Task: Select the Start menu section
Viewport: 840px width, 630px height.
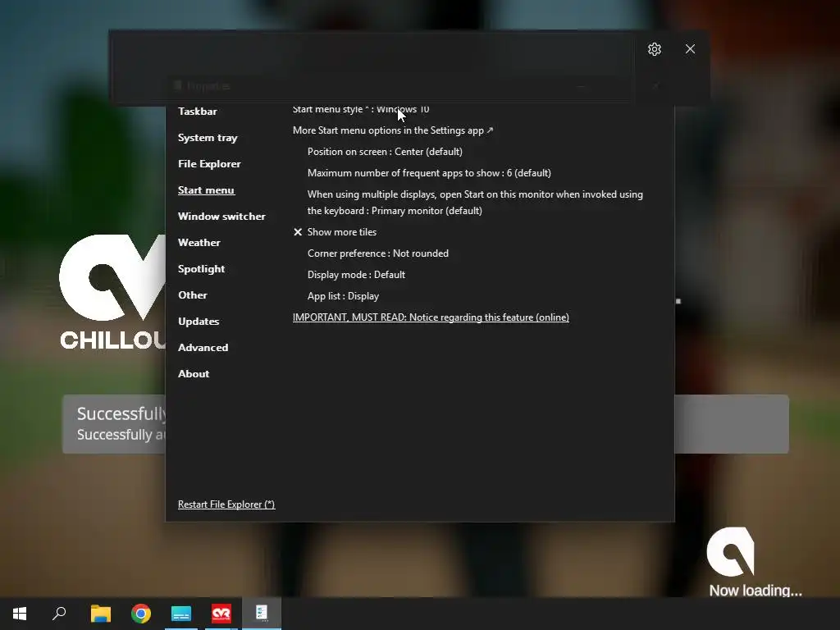Action: point(206,190)
